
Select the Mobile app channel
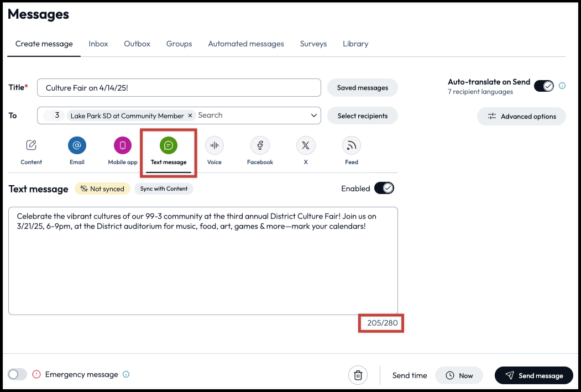point(122,145)
